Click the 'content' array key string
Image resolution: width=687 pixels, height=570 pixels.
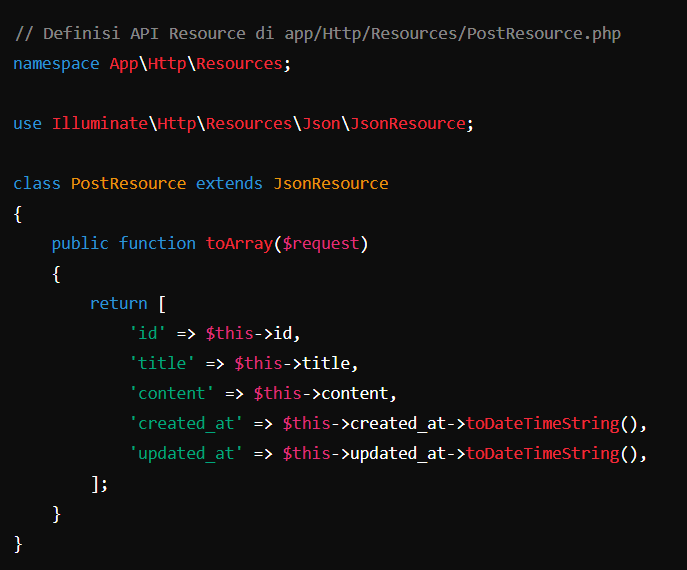[x=171, y=394]
